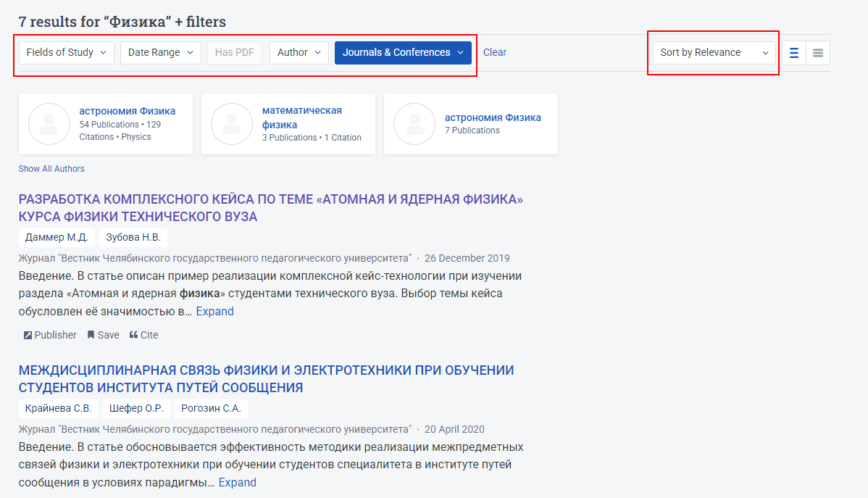Open the Date Range filter

[160, 52]
